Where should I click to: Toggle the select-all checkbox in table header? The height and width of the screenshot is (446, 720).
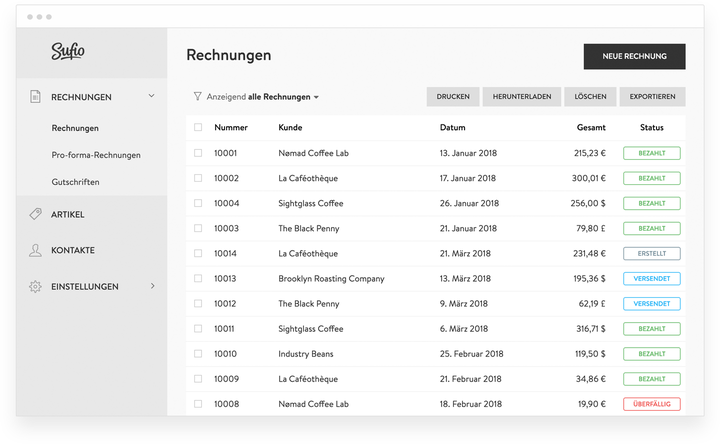point(198,128)
